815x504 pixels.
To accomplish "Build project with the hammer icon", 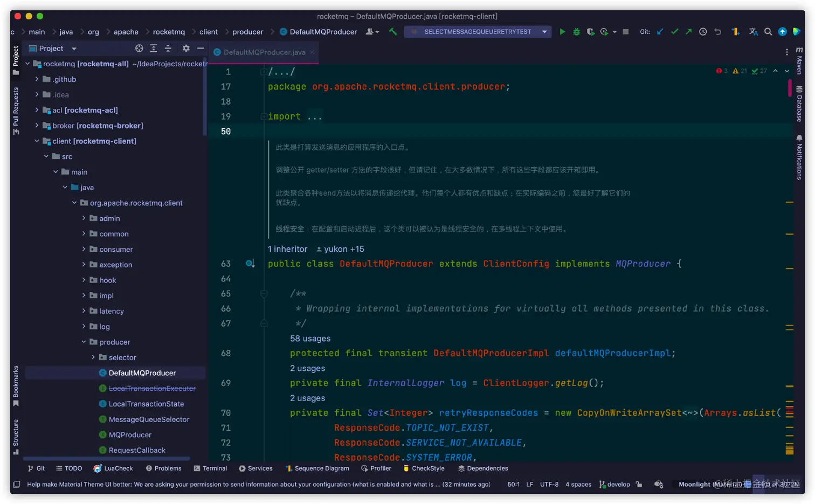I will click(393, 32).
